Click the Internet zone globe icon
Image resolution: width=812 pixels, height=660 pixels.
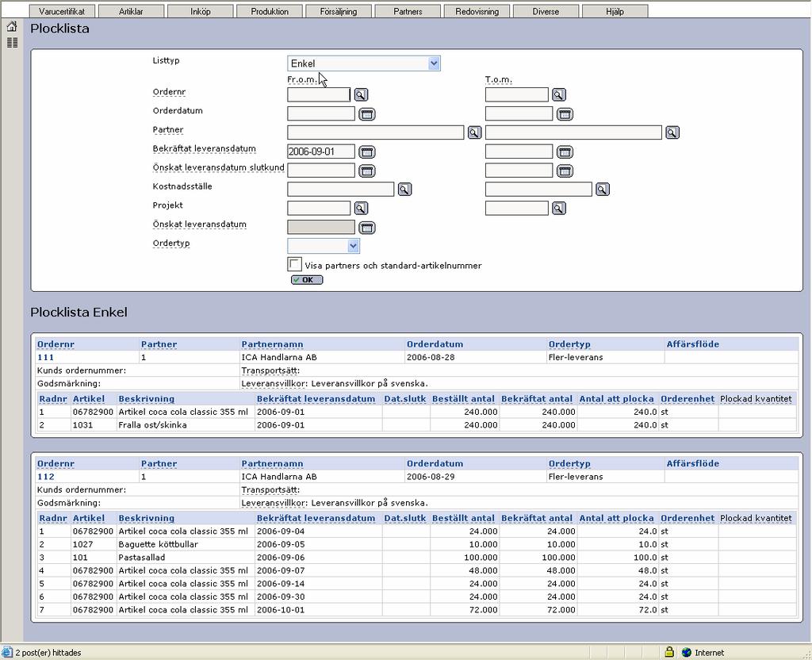coord(687,652)
